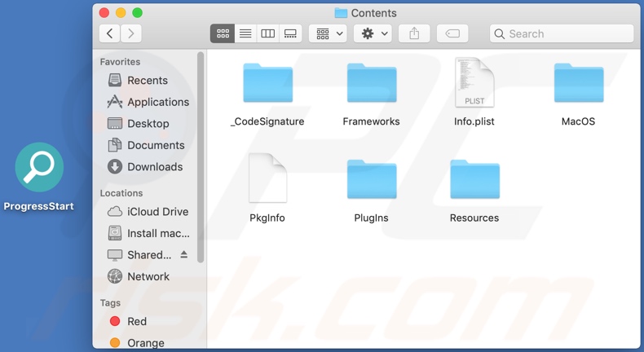644x352 pixels.
Task: Open the Shared... location
Action: click(x=139, y=255)
